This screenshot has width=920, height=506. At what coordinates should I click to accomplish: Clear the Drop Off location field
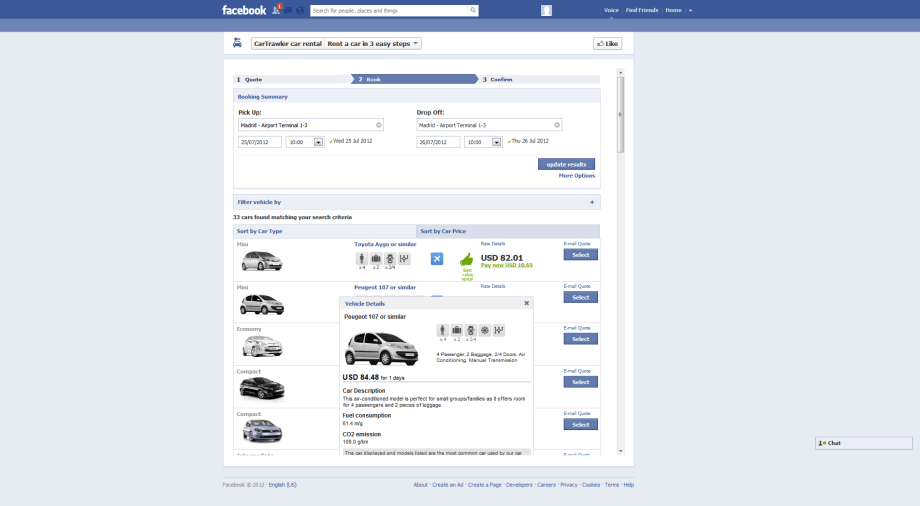(x=557, y=125)
